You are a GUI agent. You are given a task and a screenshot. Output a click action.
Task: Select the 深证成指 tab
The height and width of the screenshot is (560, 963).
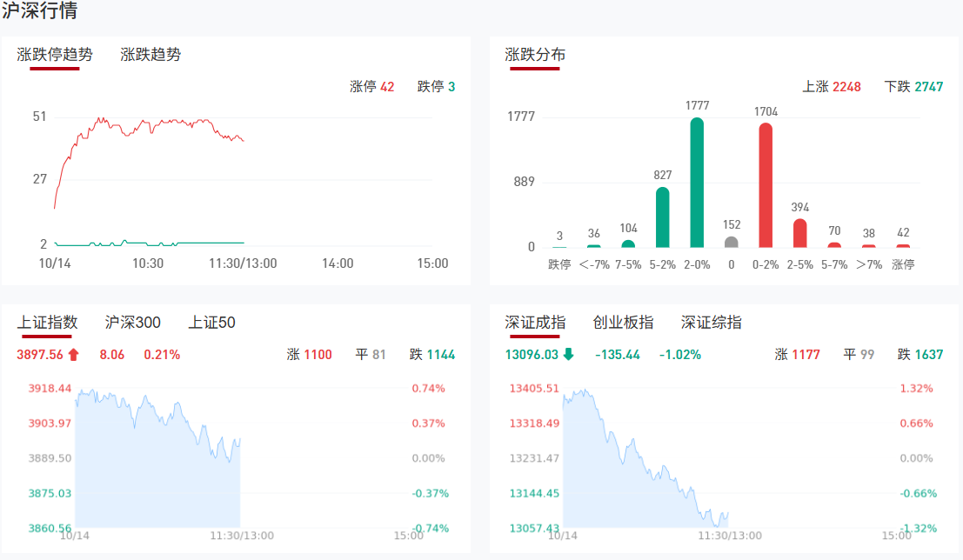[535, 323]
